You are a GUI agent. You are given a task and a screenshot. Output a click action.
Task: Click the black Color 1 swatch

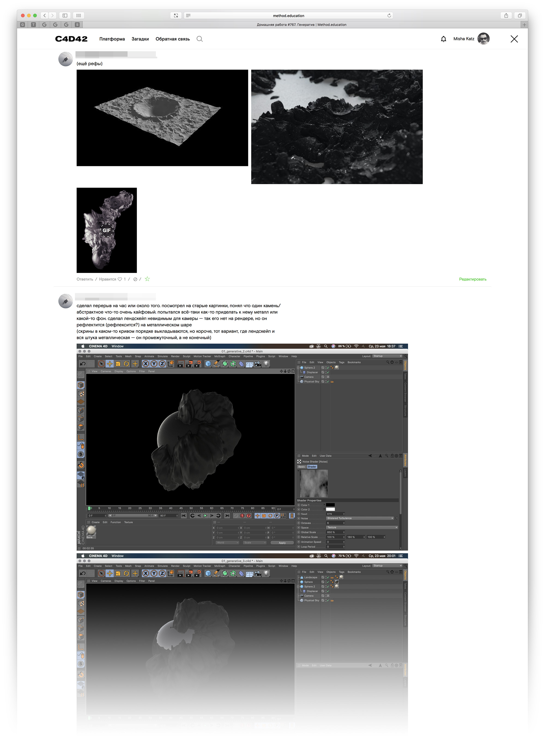[x=330, y=505]
